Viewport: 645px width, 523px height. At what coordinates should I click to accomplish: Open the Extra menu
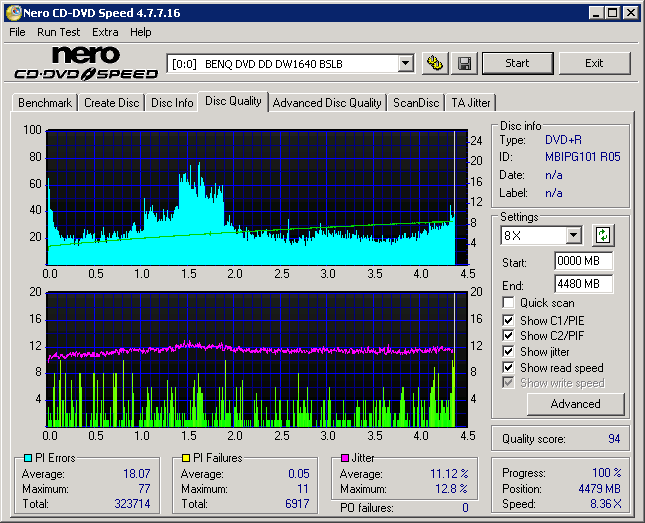(105, 32)
